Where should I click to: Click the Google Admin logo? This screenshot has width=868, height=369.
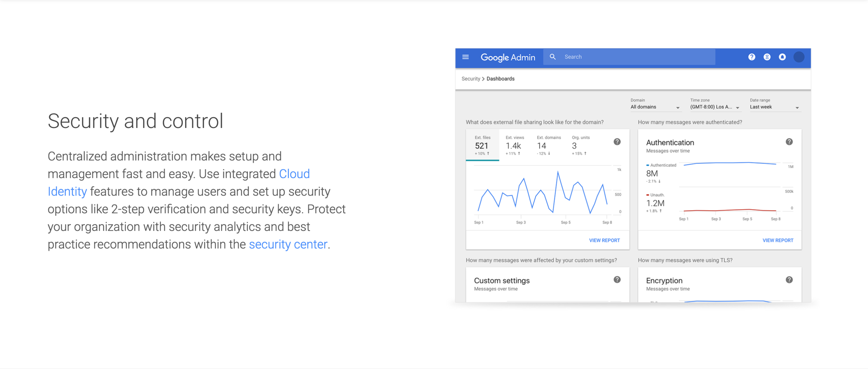point(508,57)
